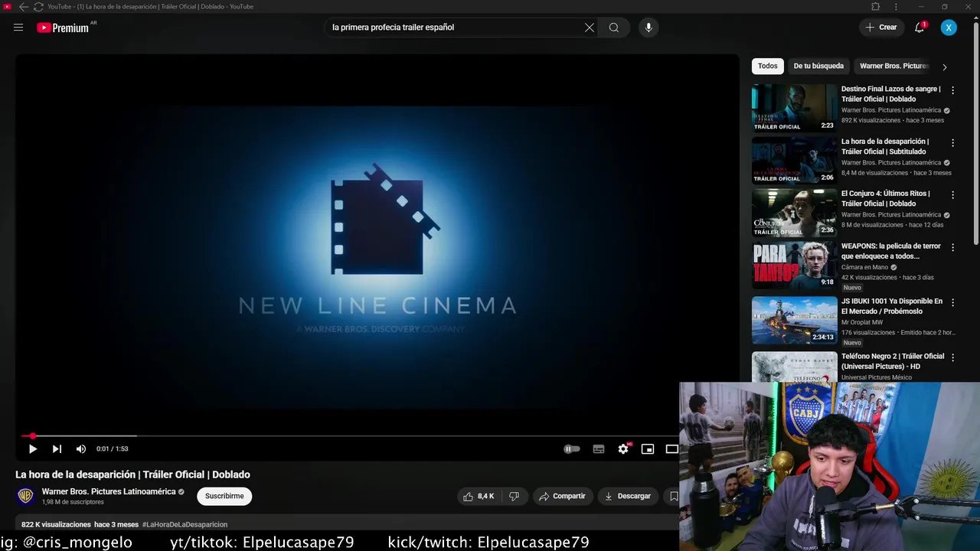This screenshot has height=551, width=980.
Task: Seek on the video progress bar
Action: pos(349,435)
